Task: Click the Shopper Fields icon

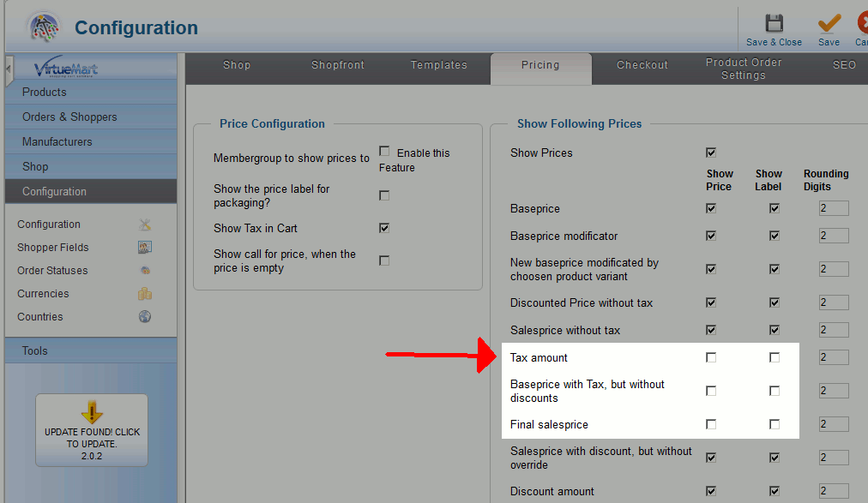Action: coord(145,248)
